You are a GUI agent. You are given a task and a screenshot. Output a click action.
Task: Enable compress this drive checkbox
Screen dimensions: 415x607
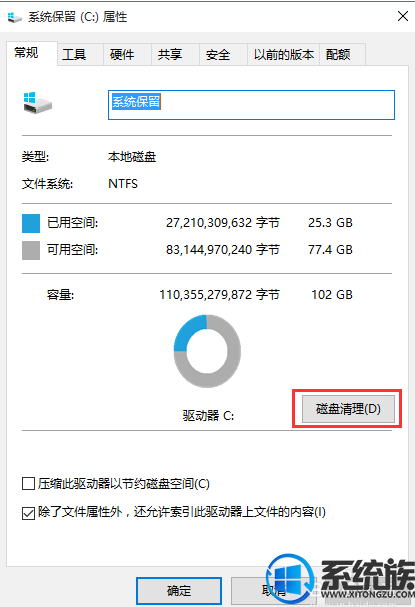(x=28, y=484)
